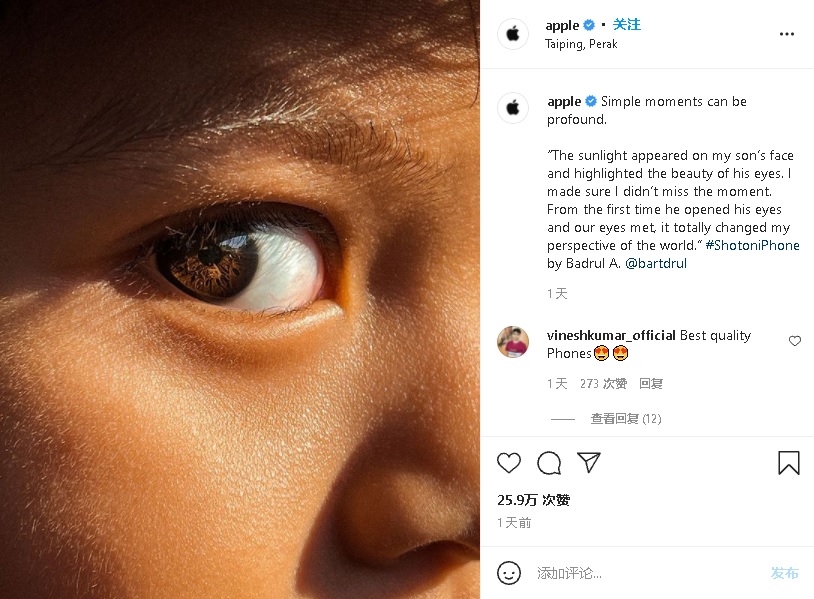Click the emoji smiley face icon
814x599 pixels.
click(509, 573)
